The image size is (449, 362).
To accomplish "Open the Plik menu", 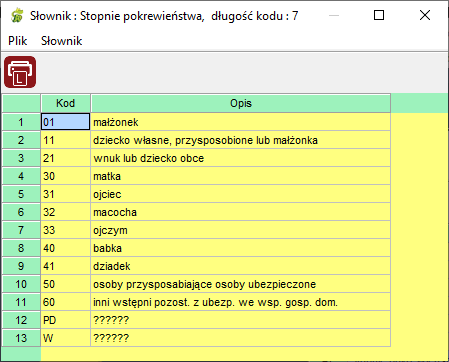I will point(18,41).
